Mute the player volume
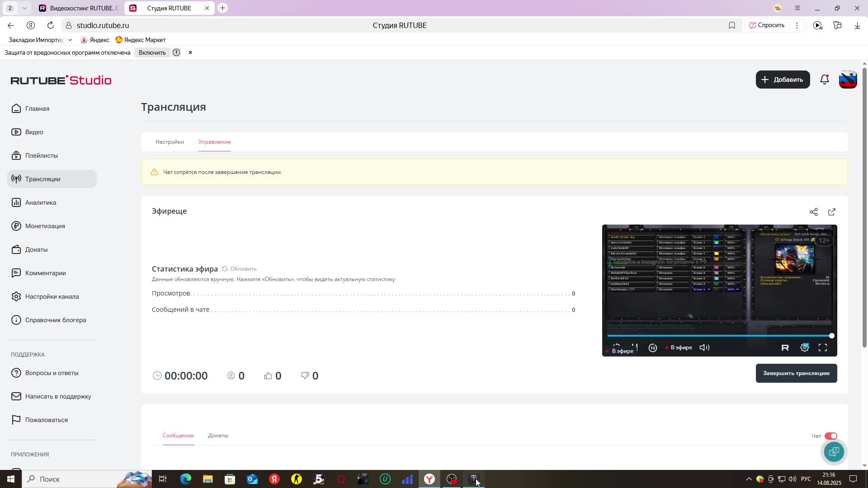Viewport: 868px width, 488px height. (x=704, y=347)
